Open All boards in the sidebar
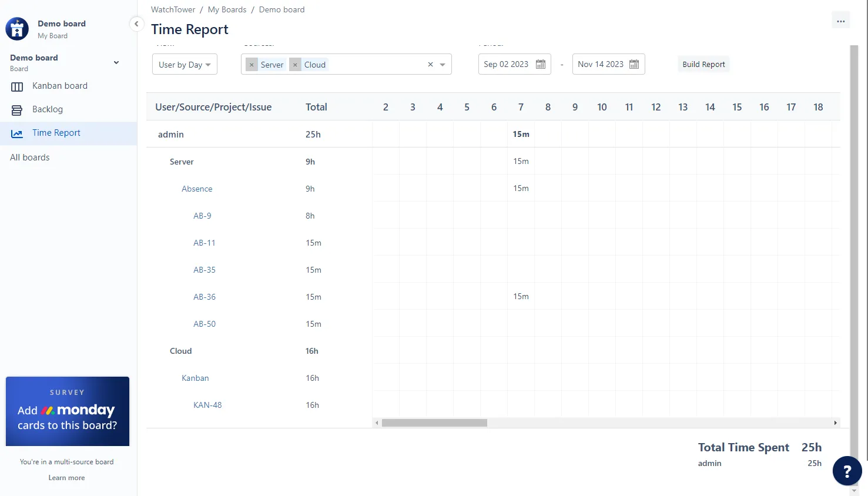 coord(30,157)
